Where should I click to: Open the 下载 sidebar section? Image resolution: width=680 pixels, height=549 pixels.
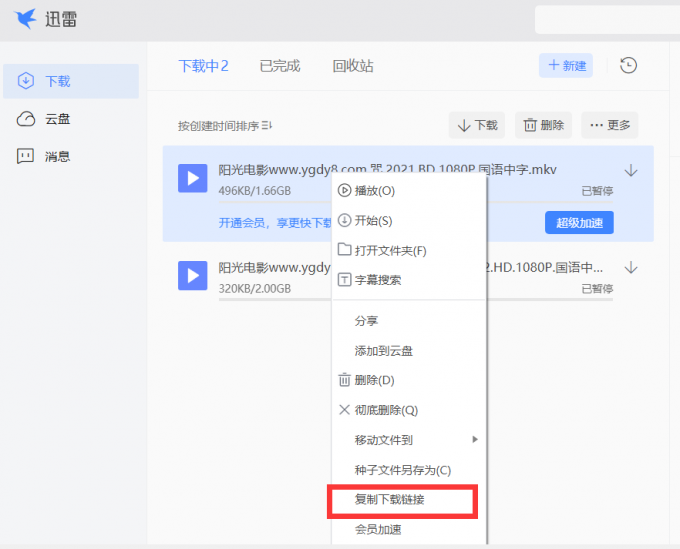pos(71,81)
